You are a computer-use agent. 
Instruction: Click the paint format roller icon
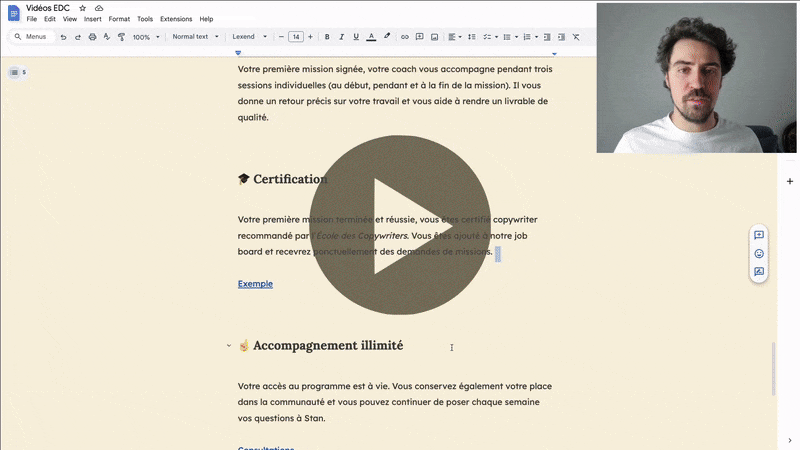coord(121,37)
